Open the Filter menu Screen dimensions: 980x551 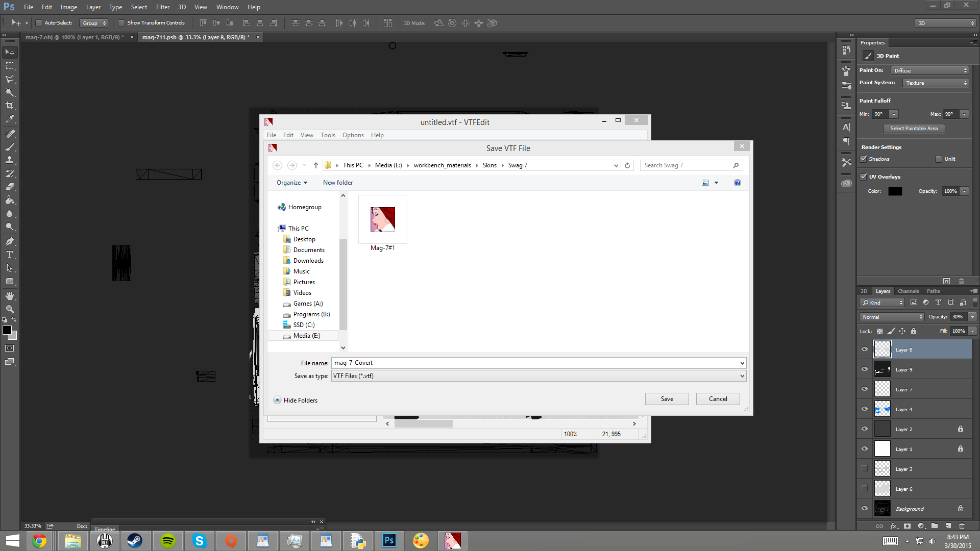point(162,7)
